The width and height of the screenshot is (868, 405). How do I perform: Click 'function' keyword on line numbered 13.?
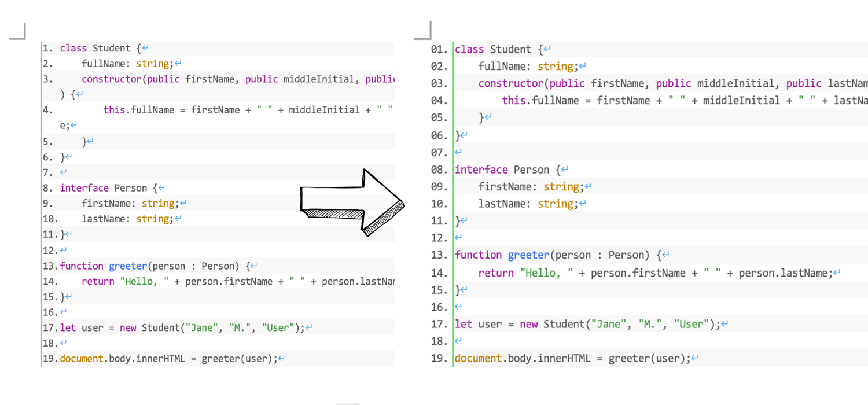tap(82, 266)
